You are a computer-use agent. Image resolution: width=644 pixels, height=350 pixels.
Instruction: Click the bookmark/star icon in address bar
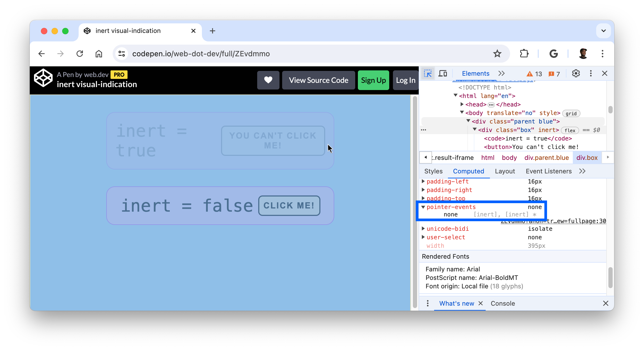498,54
